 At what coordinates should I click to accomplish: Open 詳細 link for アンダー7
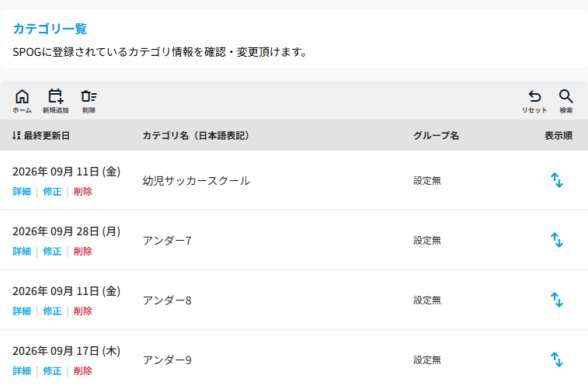(x=22, y=251)
